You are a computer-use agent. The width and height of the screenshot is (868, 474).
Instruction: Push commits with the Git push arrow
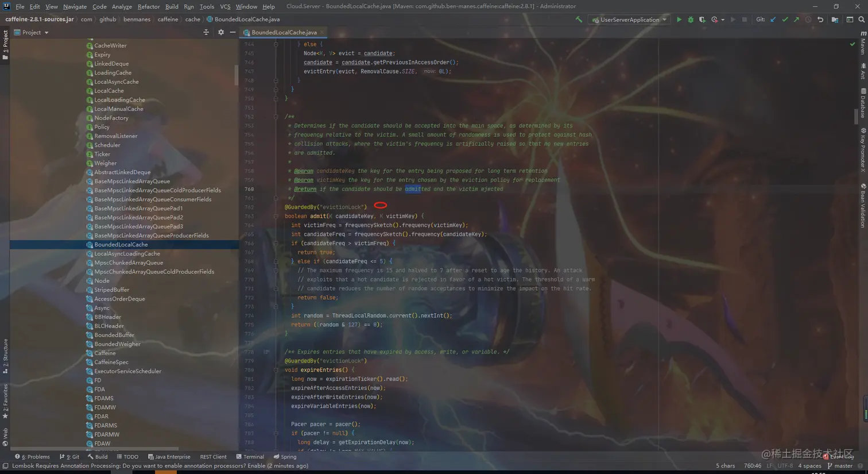pos(796,20)
